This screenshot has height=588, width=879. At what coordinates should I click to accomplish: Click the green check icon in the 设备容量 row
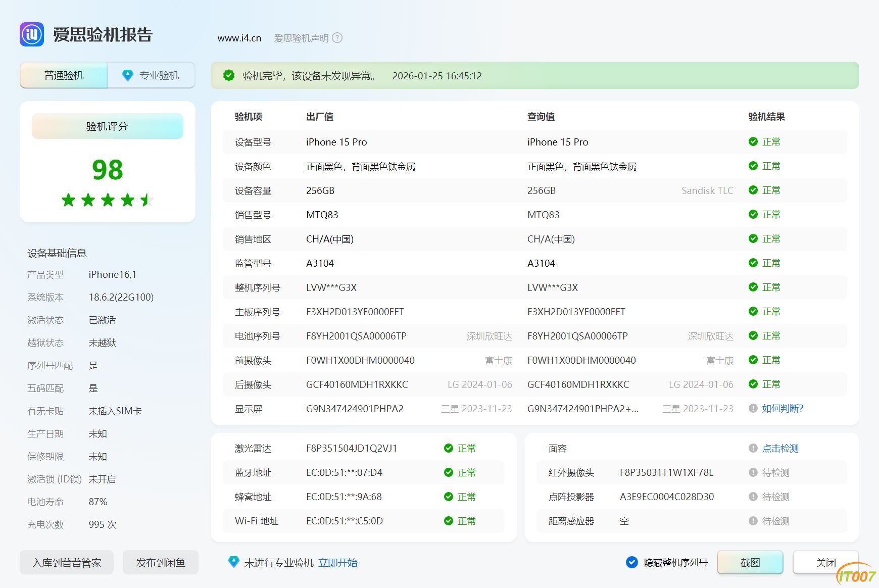point(753,190)
